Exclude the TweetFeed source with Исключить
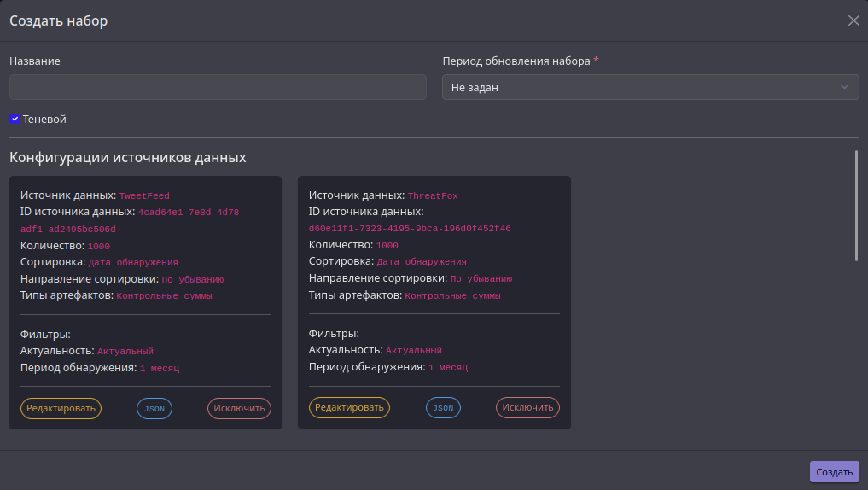Screen dimensions: 868x490 239,409
